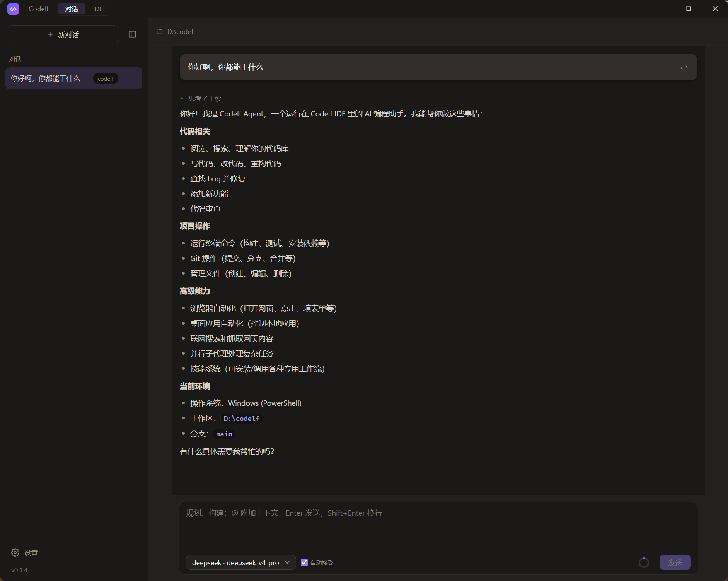The image size is (728, 581).
Task: Click the reply arrow icon in the user message
Action: [x=684, y=68]
